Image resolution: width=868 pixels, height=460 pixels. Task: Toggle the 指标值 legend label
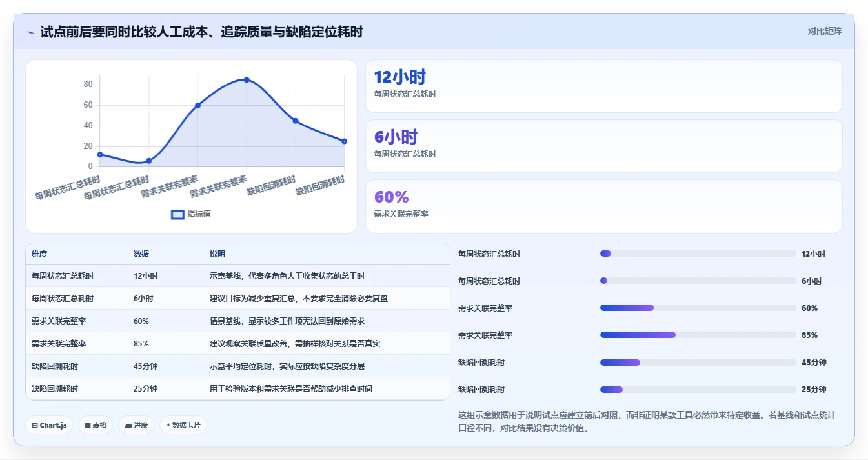point(199,214)
